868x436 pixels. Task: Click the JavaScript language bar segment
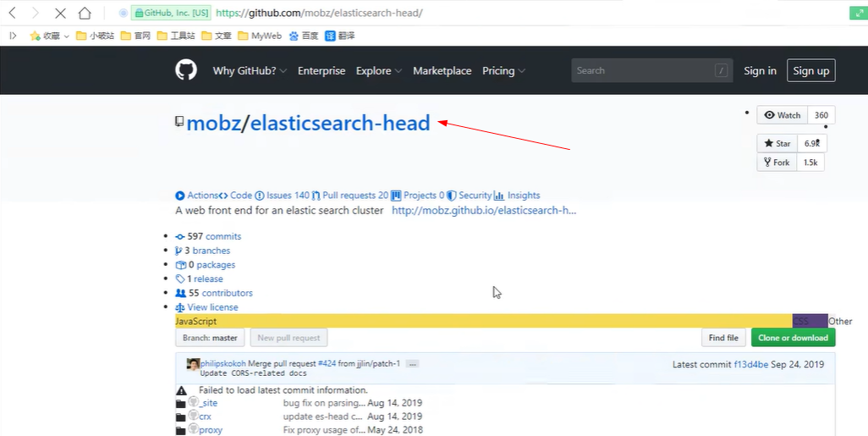(x=484, y=322)
